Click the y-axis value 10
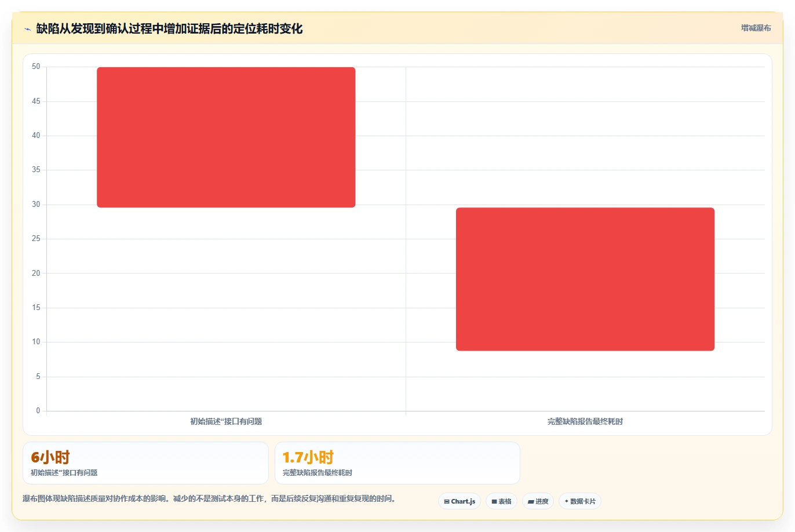795x532 pixels. click(x=36, y=342)
